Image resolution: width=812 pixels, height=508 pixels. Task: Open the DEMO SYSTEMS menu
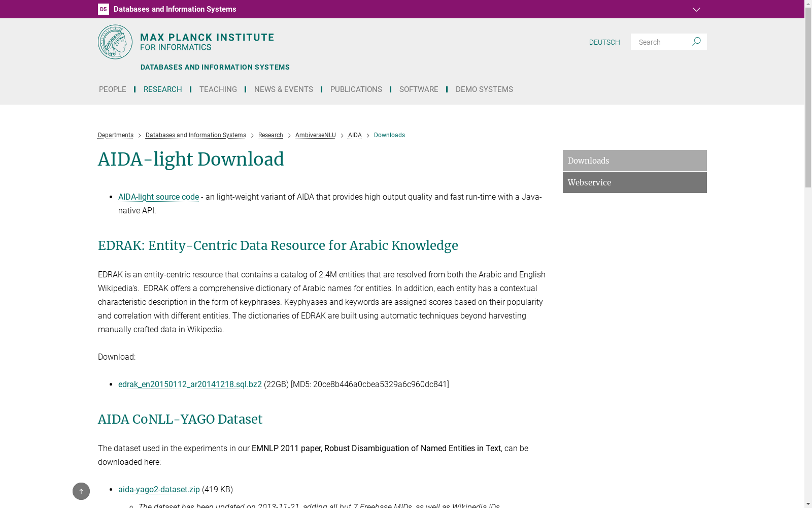[x=484, y=89]
